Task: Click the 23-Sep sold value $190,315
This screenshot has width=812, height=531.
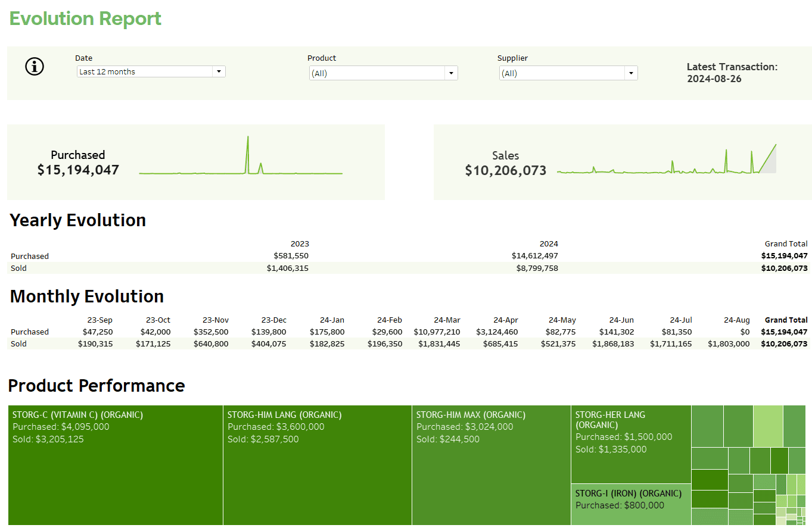Action: 95,343
